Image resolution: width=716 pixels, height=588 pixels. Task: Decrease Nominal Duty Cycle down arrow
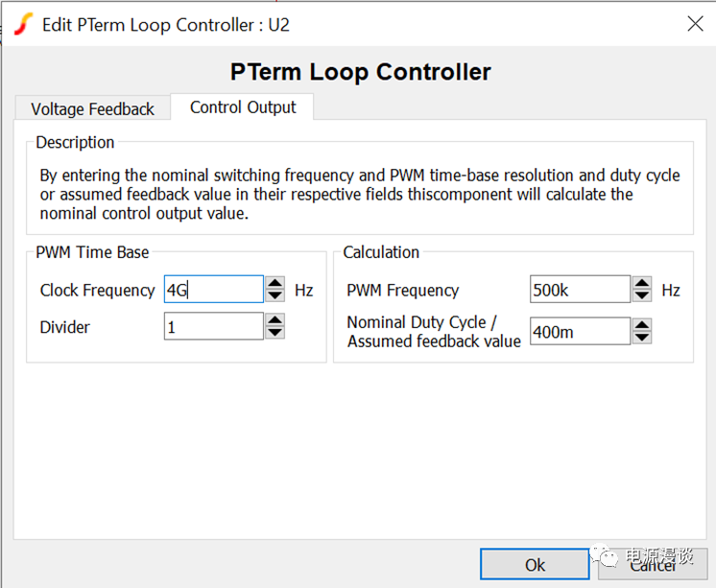(642, 337)
